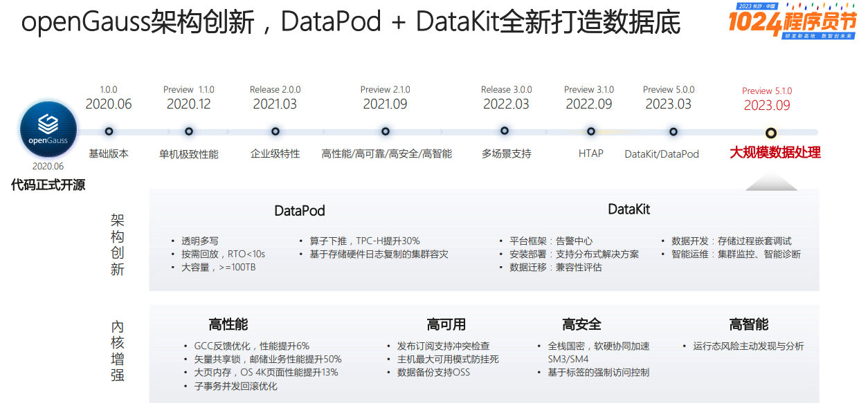Click the 子事务并发回滚优化 bullet
868x419 pixels.
tap(236, 386)
